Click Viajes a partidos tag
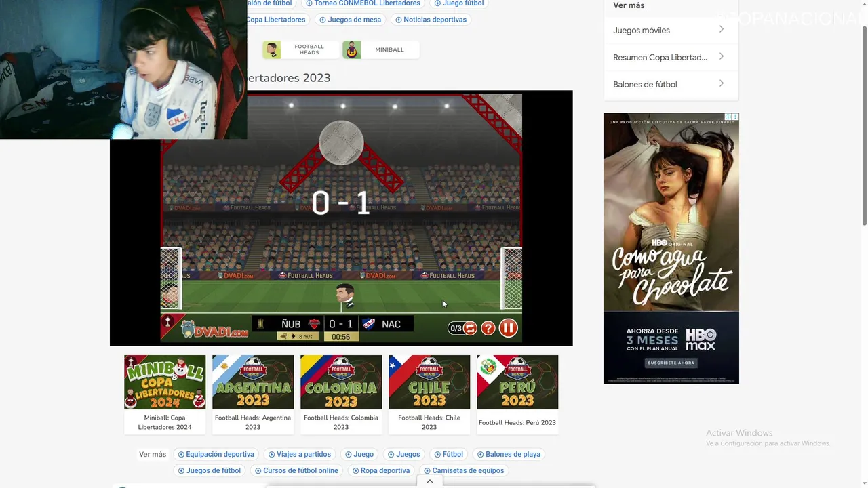868x488 pixels. point(300,454)
